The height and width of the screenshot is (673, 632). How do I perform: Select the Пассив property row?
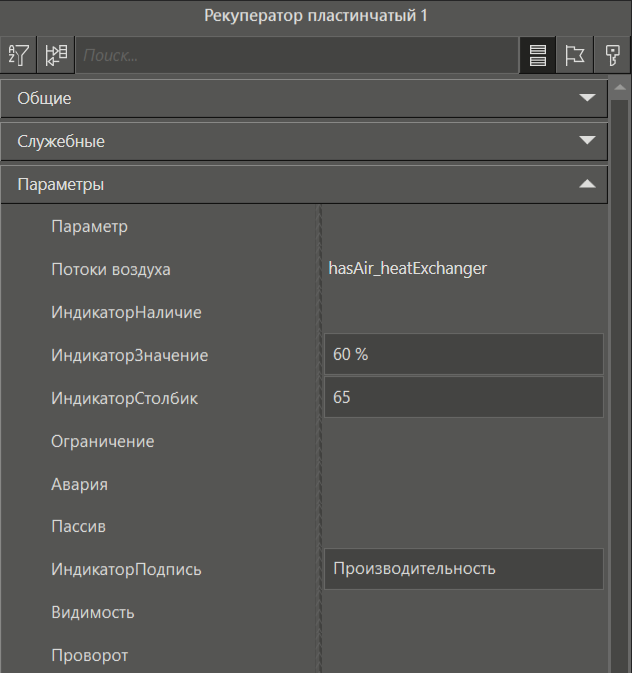click(78, 527)
